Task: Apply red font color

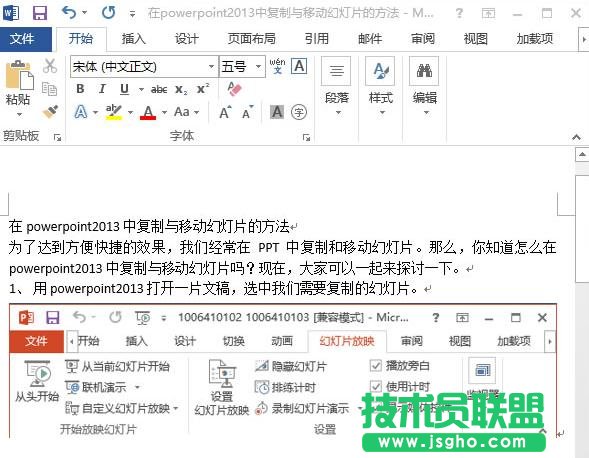Action: (x=148, y=112)
